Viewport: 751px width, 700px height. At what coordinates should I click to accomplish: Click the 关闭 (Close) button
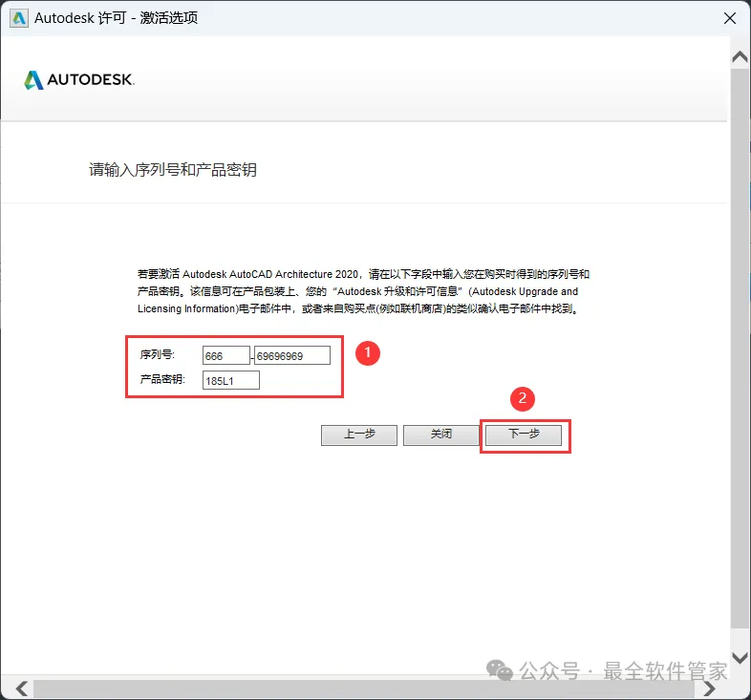pos(441,435)
